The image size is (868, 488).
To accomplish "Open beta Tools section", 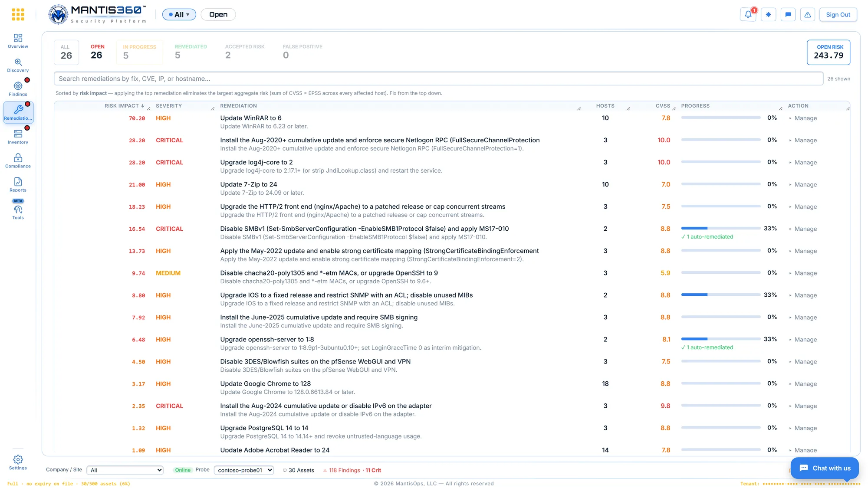I will (x=18, y=210).
